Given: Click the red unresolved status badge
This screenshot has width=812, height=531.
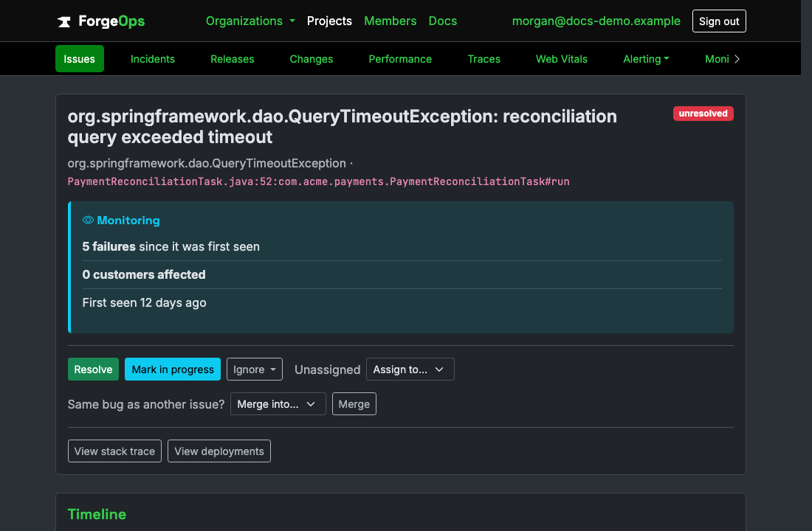Looking at the screenshot, I should (703, 114).
